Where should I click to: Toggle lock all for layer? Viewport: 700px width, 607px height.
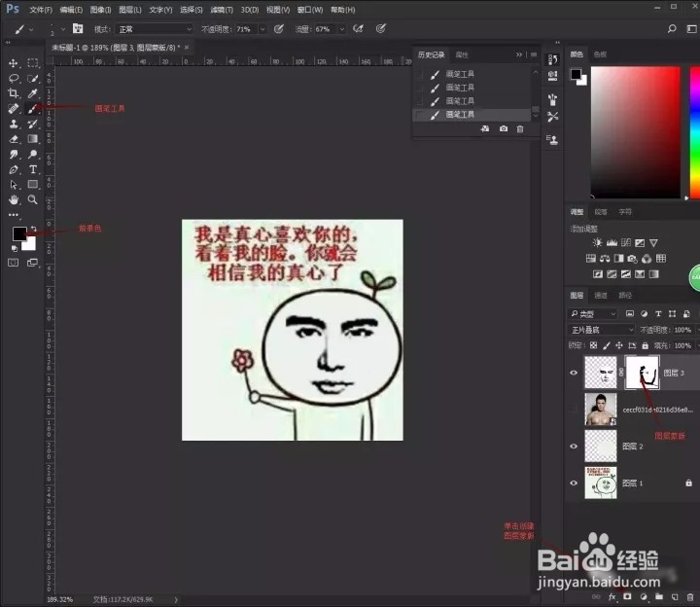646,345
